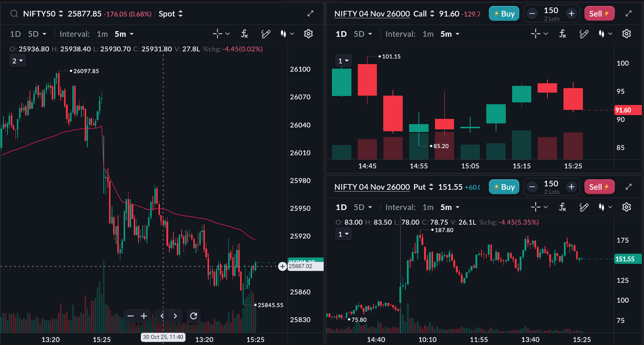The width and height of the screenshot is (644, 345).
Task: Open the NIFTY 04 Nov 26000 Put symbol link
Action: coord(372,187)
